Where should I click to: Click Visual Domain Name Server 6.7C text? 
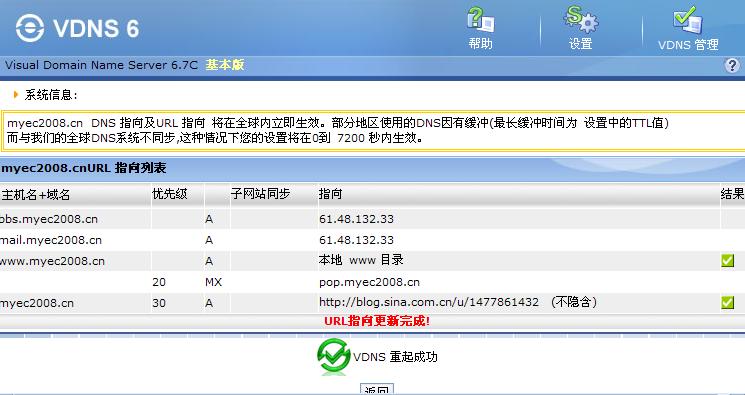coord(101,65)
